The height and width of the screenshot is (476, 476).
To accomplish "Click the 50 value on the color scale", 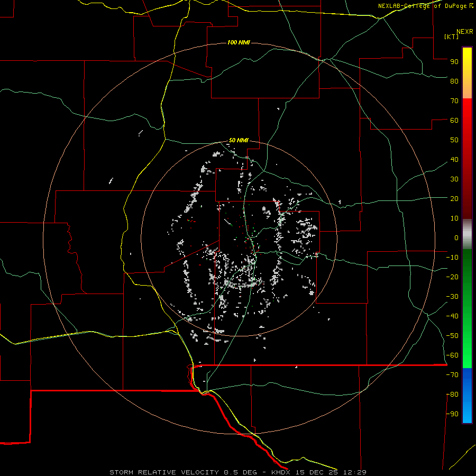I will point(454,140).
